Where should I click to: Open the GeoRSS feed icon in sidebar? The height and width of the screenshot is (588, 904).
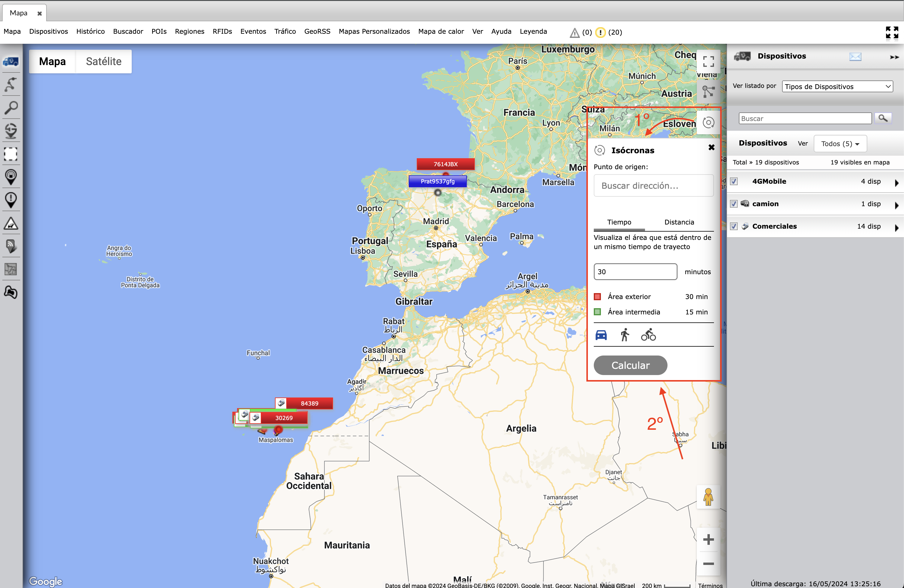tap(11, 246)
